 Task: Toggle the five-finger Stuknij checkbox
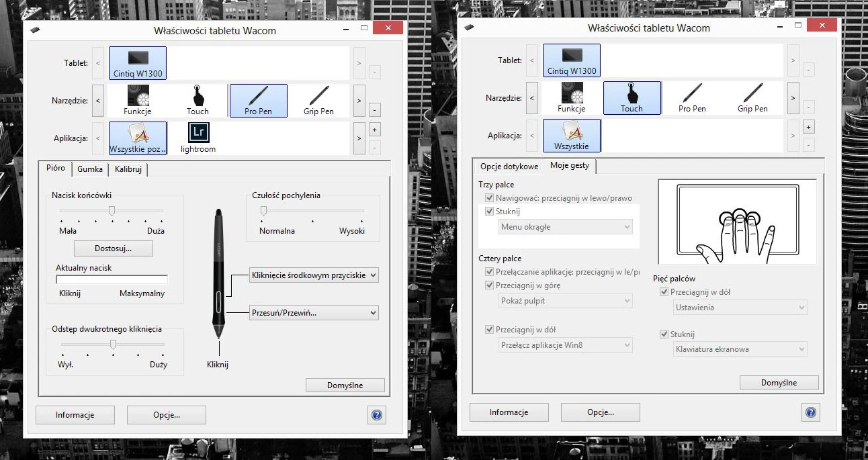point(663,334)
